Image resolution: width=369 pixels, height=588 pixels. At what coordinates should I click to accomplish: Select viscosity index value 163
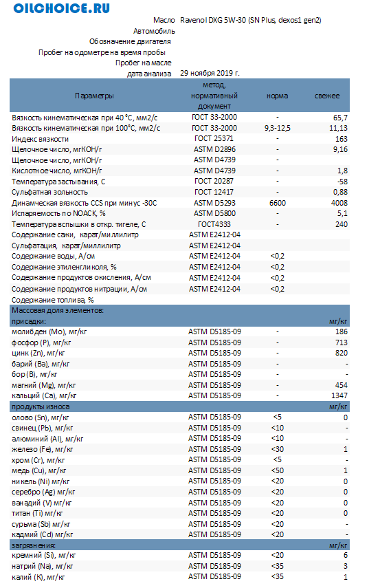[x=342, y=139]
